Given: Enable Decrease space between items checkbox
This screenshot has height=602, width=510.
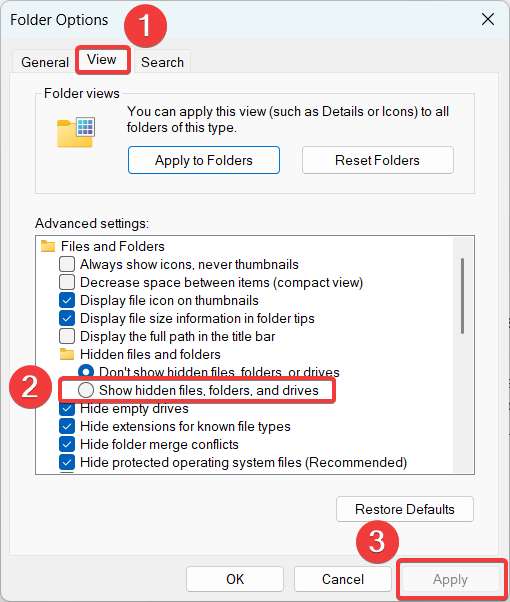Looking at the screenshot, I should click(x=67, y=282).
